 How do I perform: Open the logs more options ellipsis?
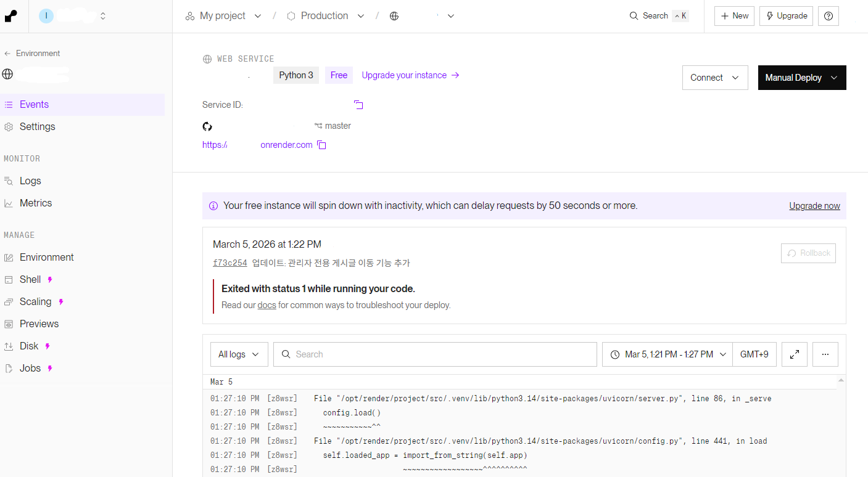825,354
